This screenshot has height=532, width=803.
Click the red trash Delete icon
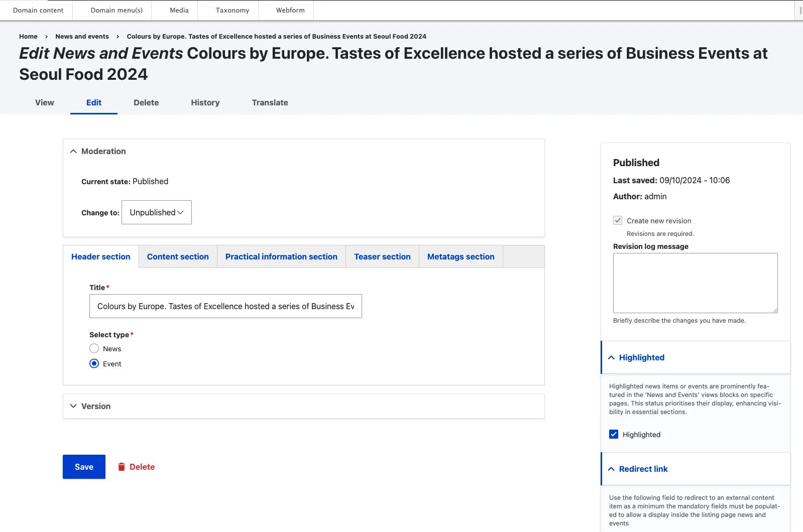(x=122, y=467)
